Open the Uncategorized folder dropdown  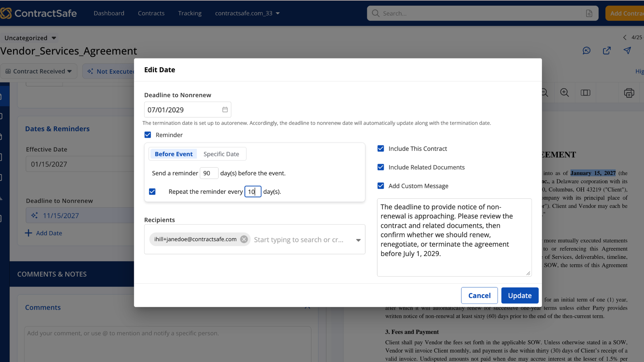(x=30, y=38)
